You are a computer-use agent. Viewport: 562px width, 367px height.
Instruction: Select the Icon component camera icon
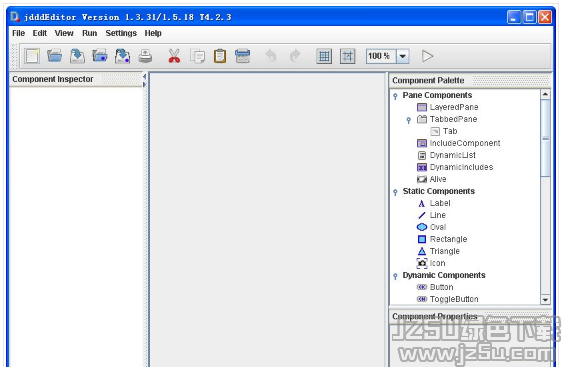[x=422, y=263]
